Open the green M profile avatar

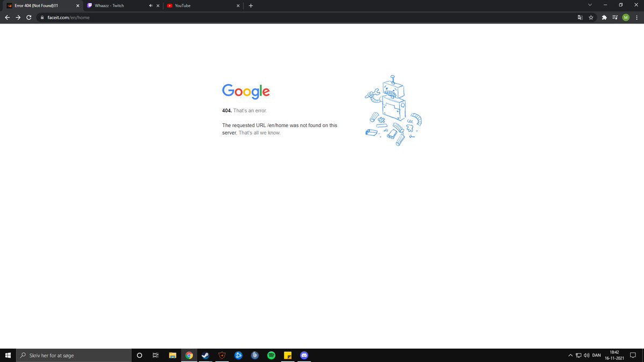[626, 17]
